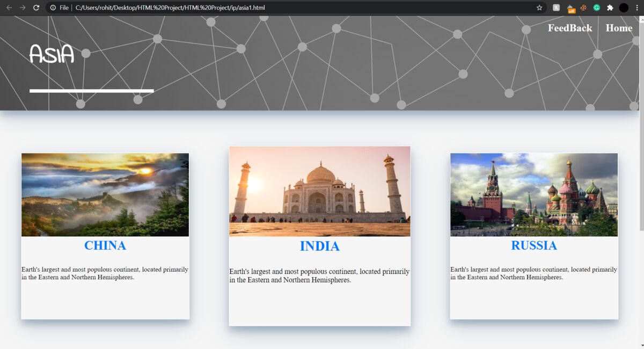Click the RUSSIA heading link
Image resolution: width=644 pixels, height=349 pixels.
(534, 245)
